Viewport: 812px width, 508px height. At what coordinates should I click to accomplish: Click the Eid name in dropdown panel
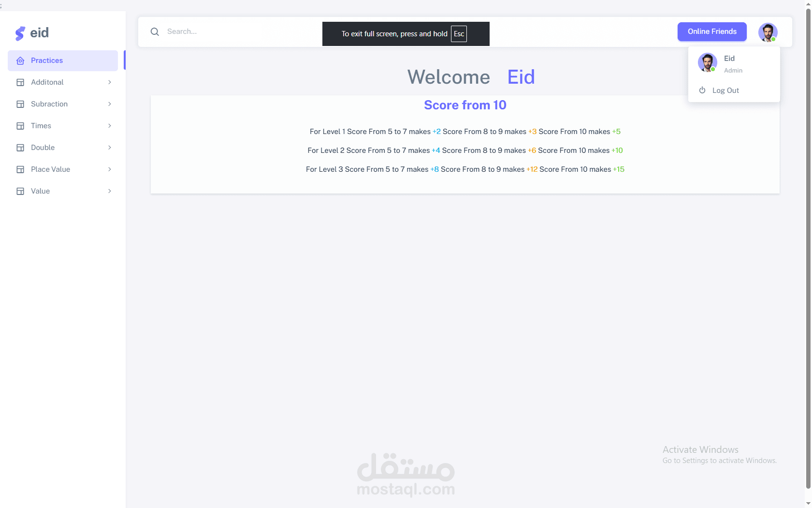(729, 59)
